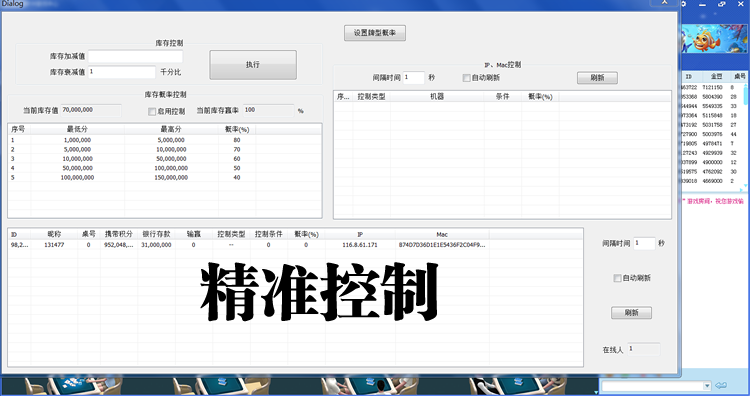Click the 序号 column header
Image resolution: width=750 pixels, height=396 pixels.
pos(19,129)
